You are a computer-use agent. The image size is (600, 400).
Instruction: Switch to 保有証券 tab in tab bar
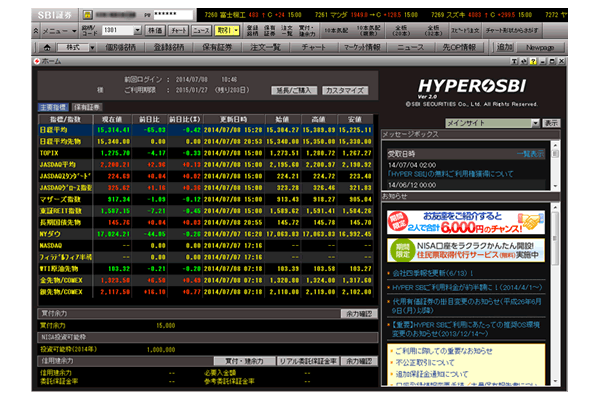pos(217,47)
